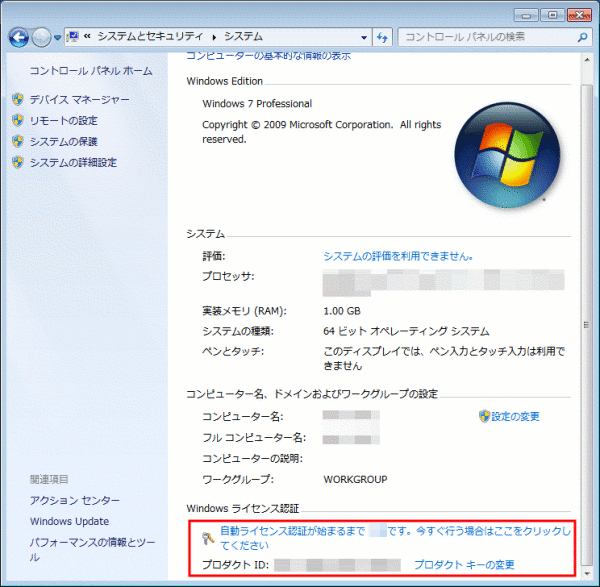Click システムの評価を利用できません link
Image resolution: width=600 pixels, height=587 pixels.
coord(397,256)
